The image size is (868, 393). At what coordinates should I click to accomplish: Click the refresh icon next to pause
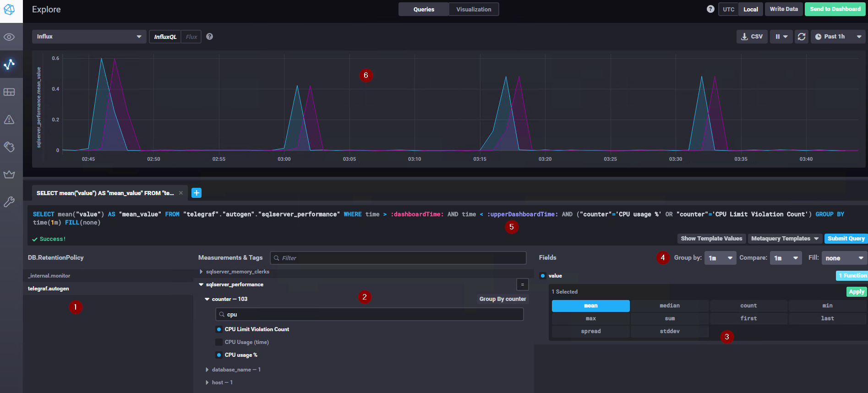tap(801, 37)
